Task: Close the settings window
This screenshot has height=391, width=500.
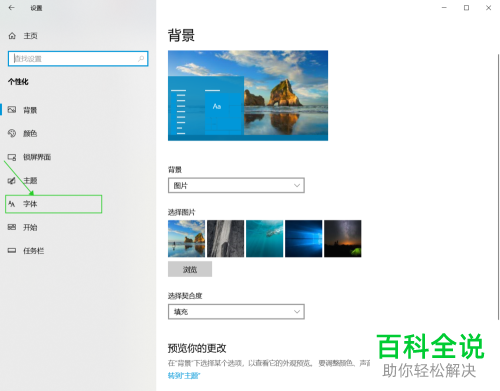Action: [488, 8]
